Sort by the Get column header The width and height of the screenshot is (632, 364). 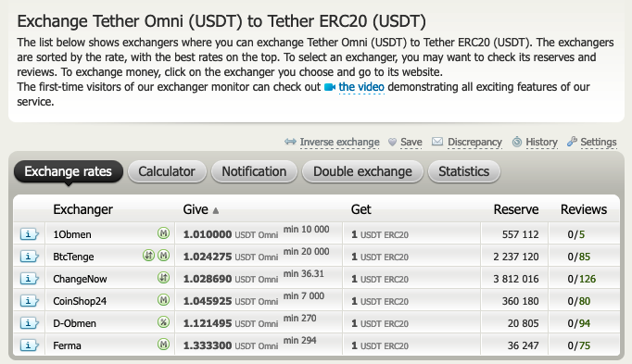(x=360, y=209)
